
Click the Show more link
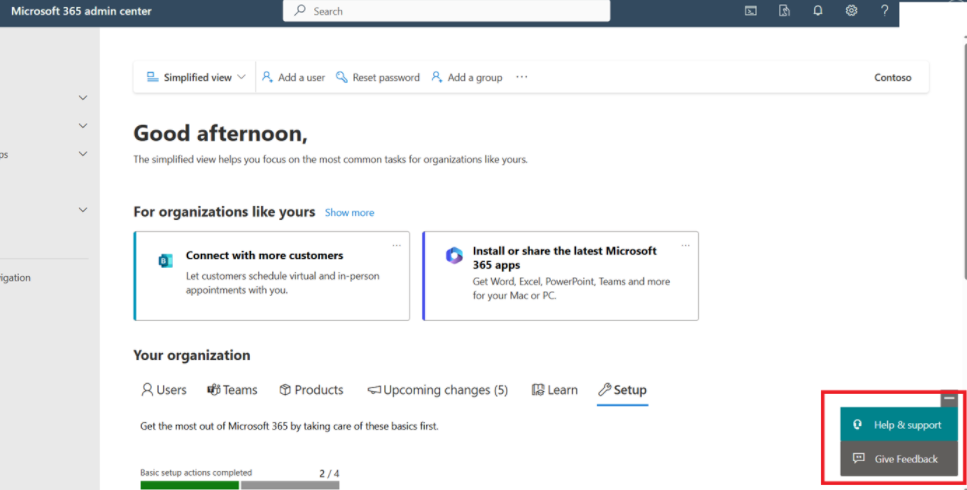tap(349, 213)
